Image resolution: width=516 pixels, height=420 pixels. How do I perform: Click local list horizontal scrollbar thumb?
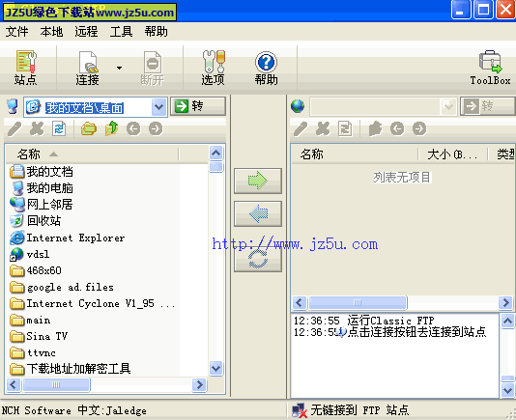56,384
